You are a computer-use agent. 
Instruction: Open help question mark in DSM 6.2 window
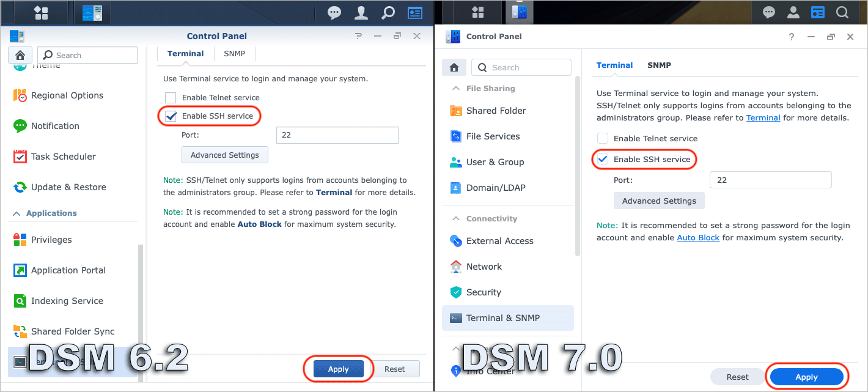tap(359, 36)
